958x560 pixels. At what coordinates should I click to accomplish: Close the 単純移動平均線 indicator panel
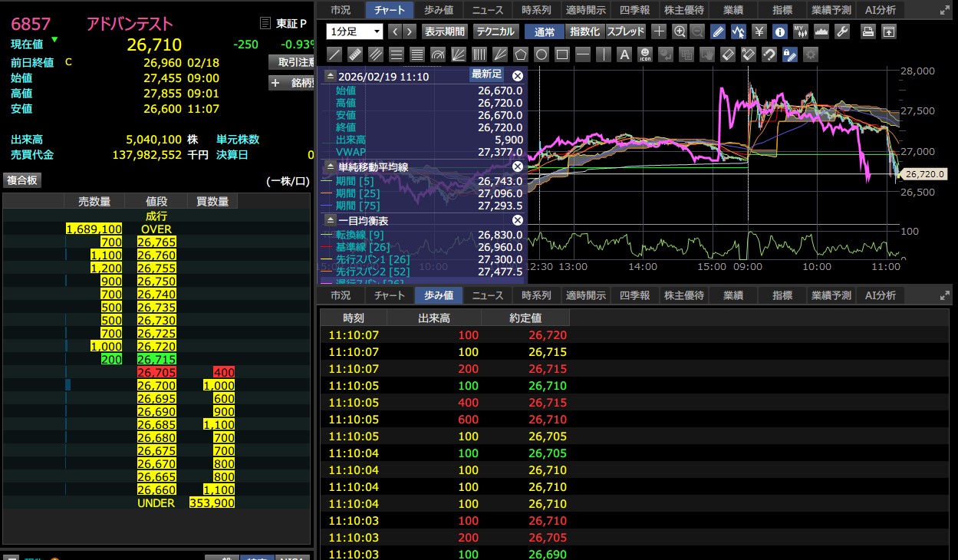[518, 166]
